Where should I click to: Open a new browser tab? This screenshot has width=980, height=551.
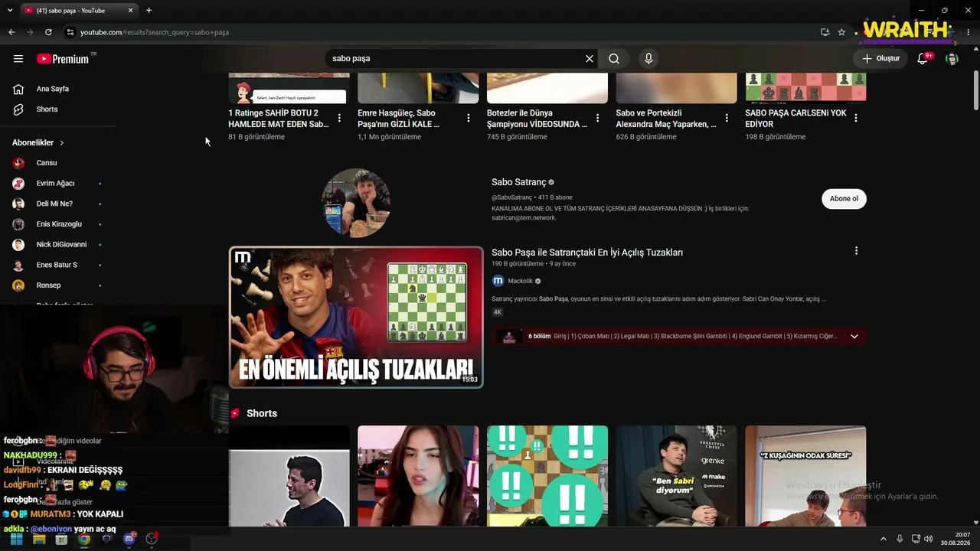pyautogui.click(x=149, y=10)
